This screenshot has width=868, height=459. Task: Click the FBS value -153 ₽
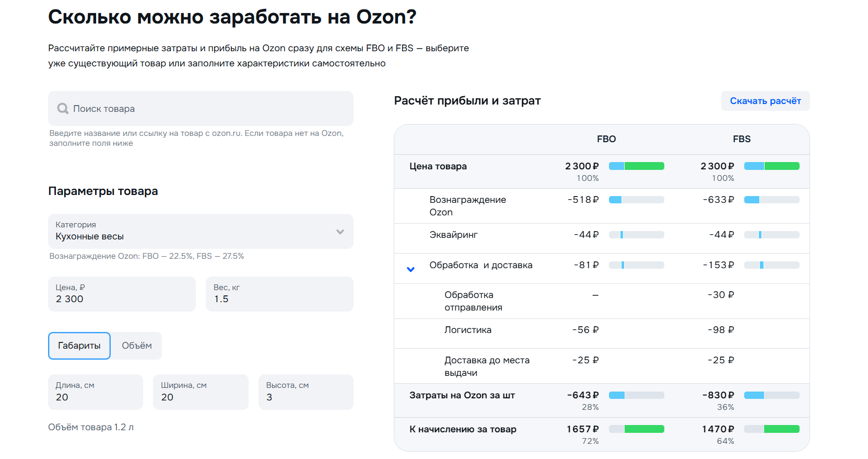coord(719,265)
